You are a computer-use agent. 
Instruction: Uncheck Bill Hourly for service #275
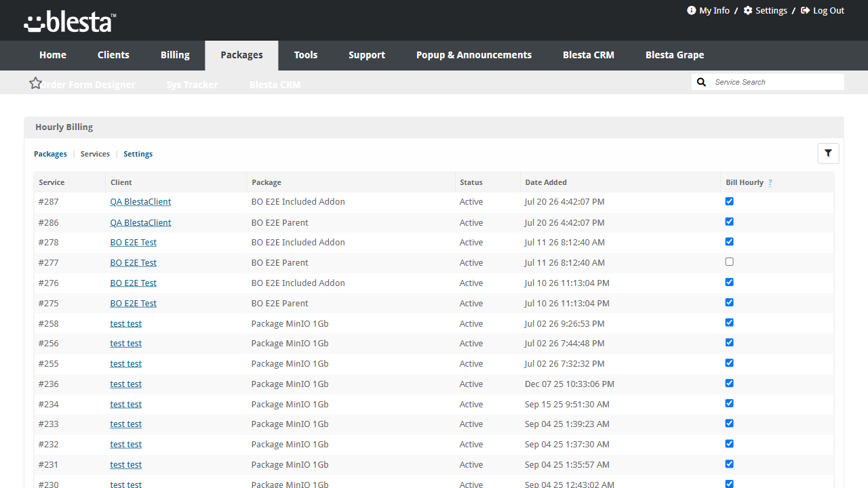[x=730, y=302]
